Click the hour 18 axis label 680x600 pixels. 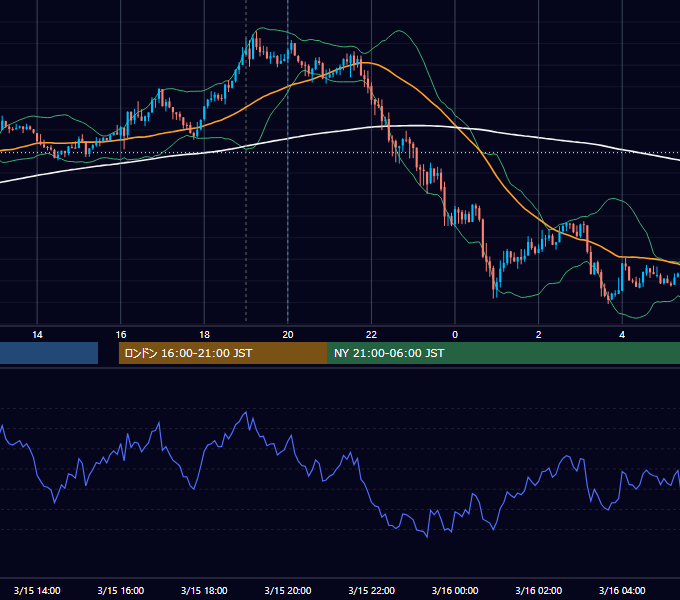point(204,335)
